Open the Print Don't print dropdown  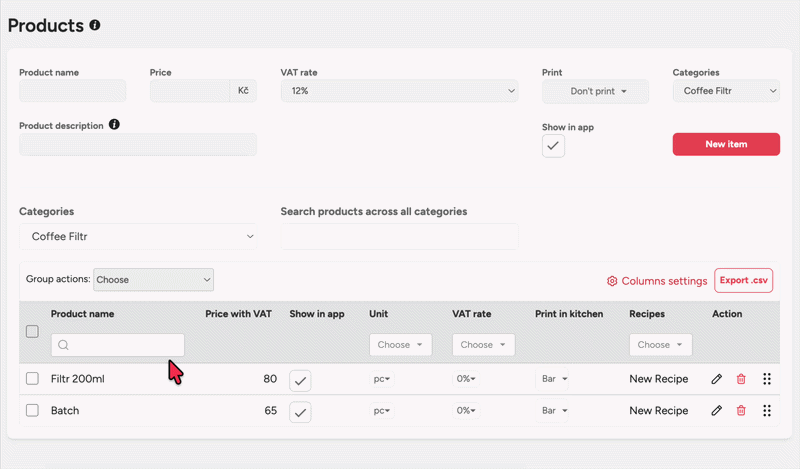point(595,91)
